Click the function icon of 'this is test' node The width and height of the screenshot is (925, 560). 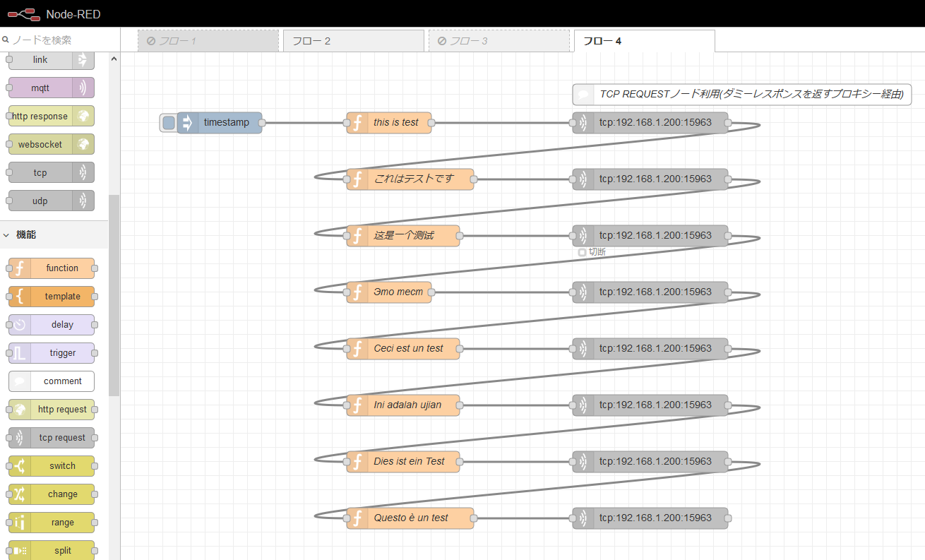click(357, 123)
